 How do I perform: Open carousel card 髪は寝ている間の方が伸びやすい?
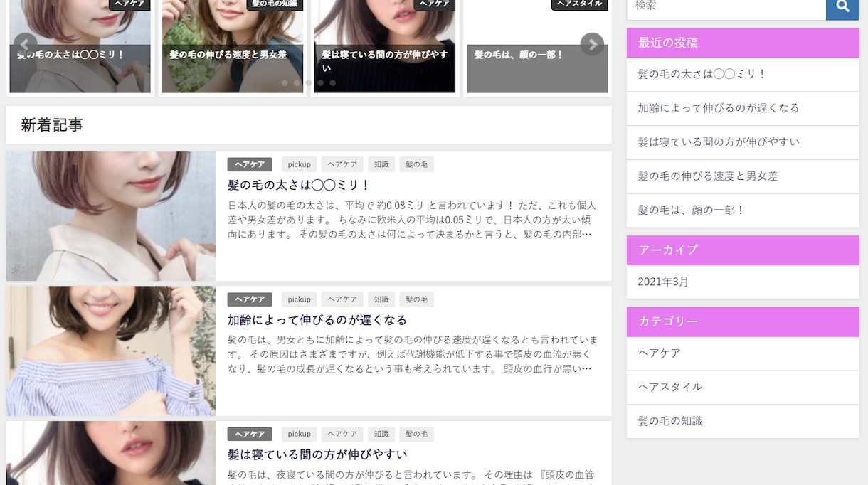pyautogui.click(x=385, y=46)
